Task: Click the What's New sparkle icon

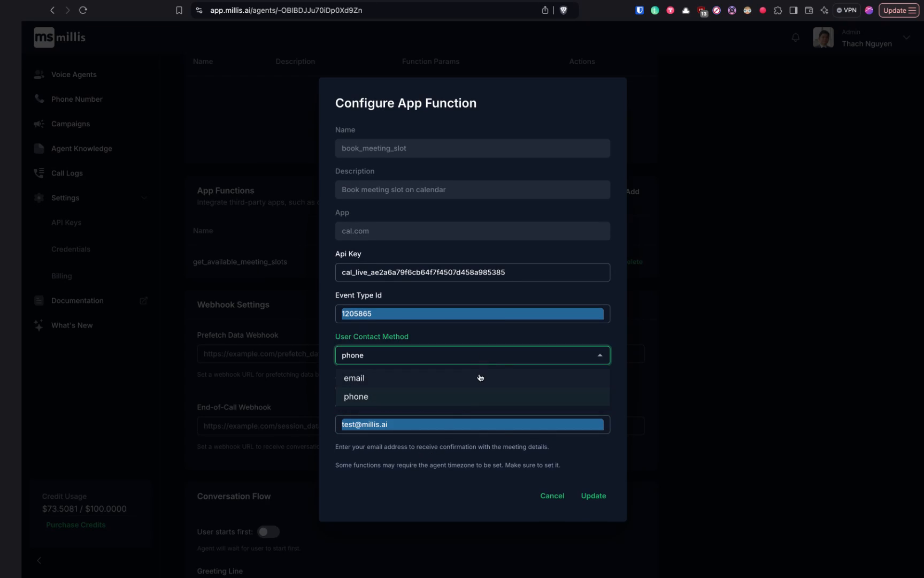Action: [38, 325]
